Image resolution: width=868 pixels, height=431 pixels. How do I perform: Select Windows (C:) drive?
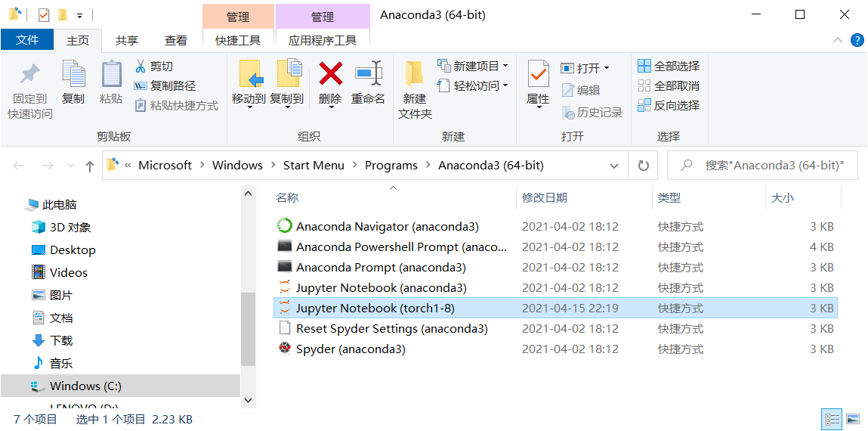tap(120, 386)
